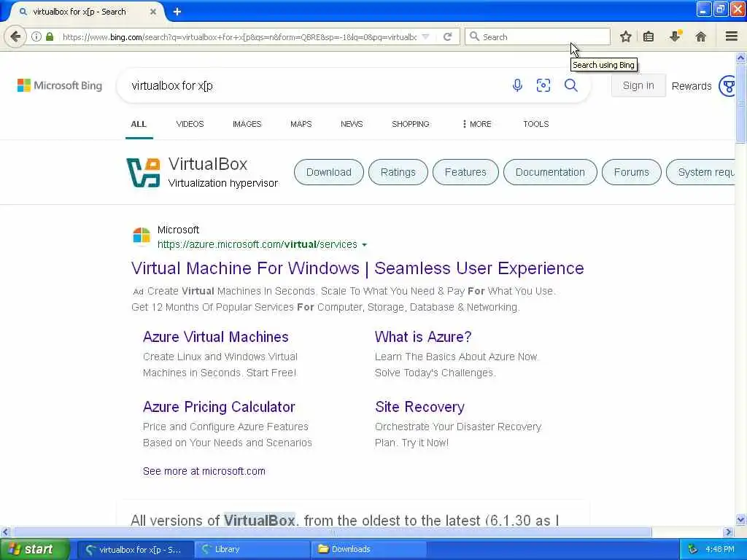The height and width of the screenshot is (560, 747).
Task: Click the Documentation pill button
Action: (x=550, y=172)
